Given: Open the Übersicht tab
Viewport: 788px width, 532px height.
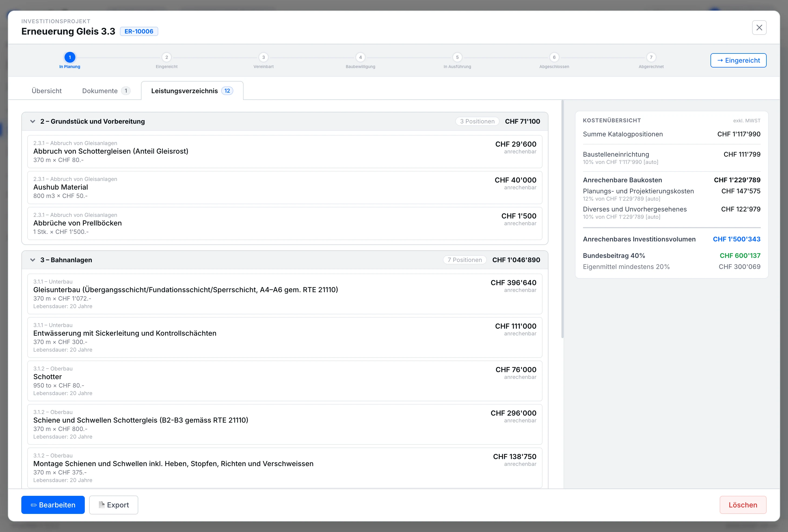Looking at the screenshot, I should click(46, 91).
